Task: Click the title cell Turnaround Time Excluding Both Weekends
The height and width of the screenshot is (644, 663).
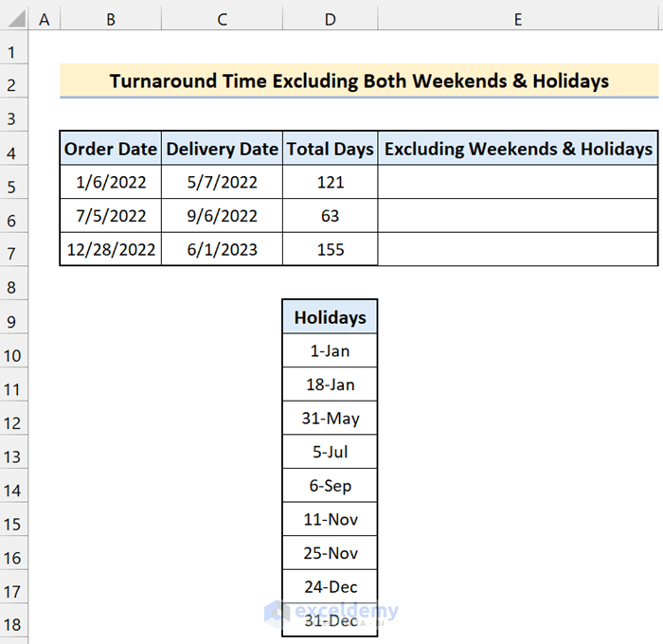Action: 359,80
